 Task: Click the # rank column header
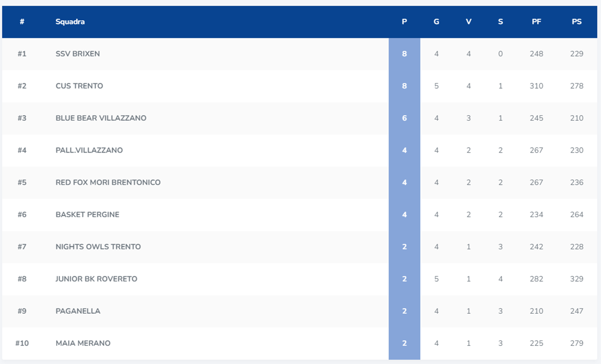(22, 22)
